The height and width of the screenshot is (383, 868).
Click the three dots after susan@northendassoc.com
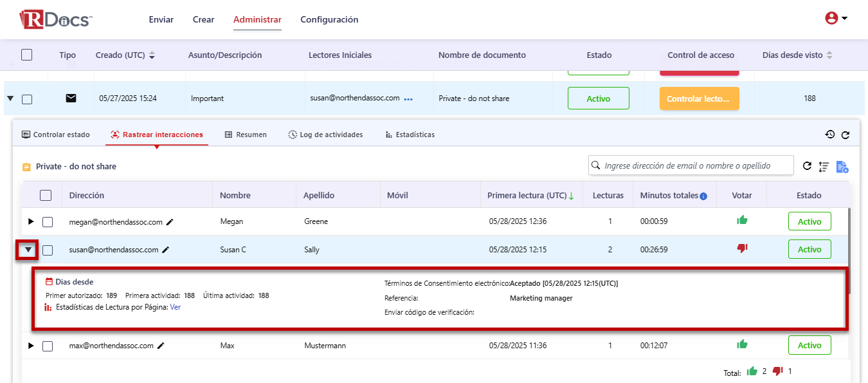(x=408, y=99)
